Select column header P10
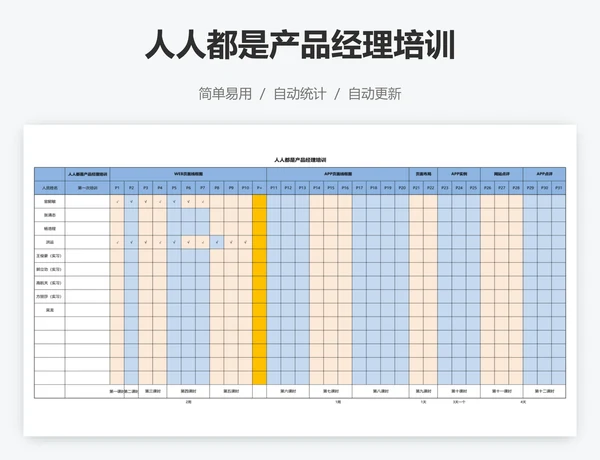Image resolution: width=600 pixels, height=460 pixels. click(245, 188)
